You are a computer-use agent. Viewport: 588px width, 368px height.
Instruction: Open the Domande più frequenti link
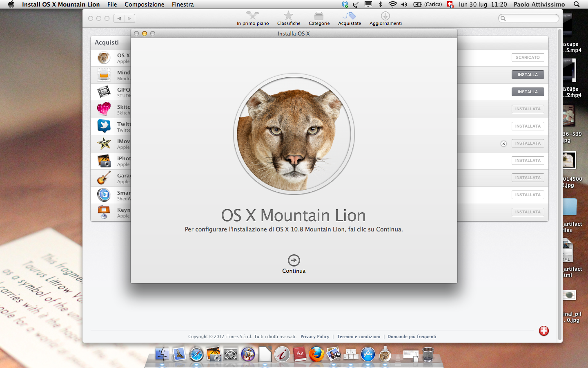412,337
